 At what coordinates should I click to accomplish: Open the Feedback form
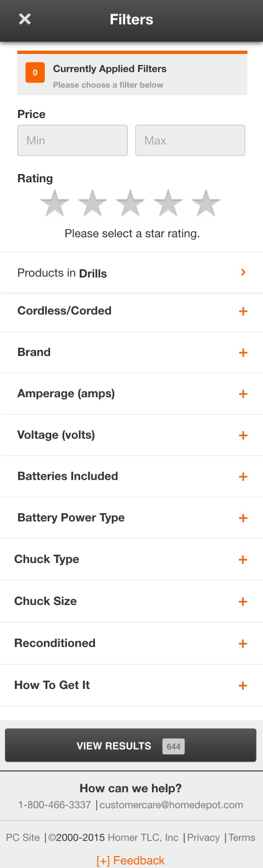point(131,860)
